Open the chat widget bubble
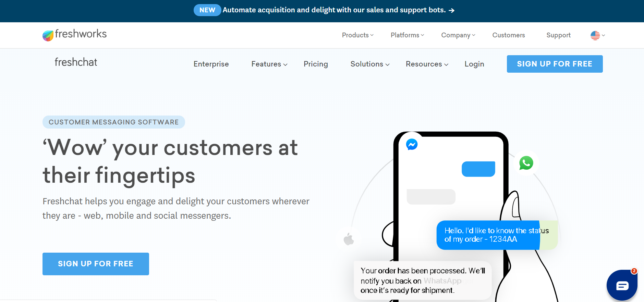The image size is (644, 302). point(622,285)
